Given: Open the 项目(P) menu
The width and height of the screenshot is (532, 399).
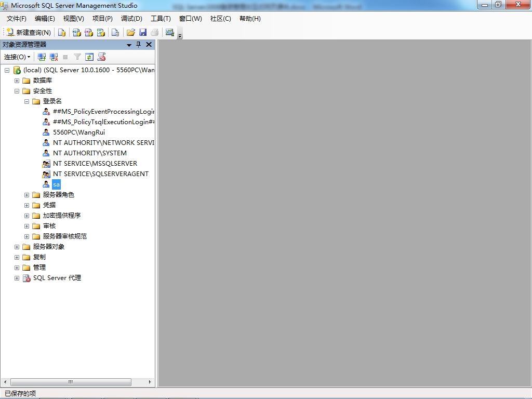Looking at the screenshot, I should pyautogui.click(x=102, y=19).
